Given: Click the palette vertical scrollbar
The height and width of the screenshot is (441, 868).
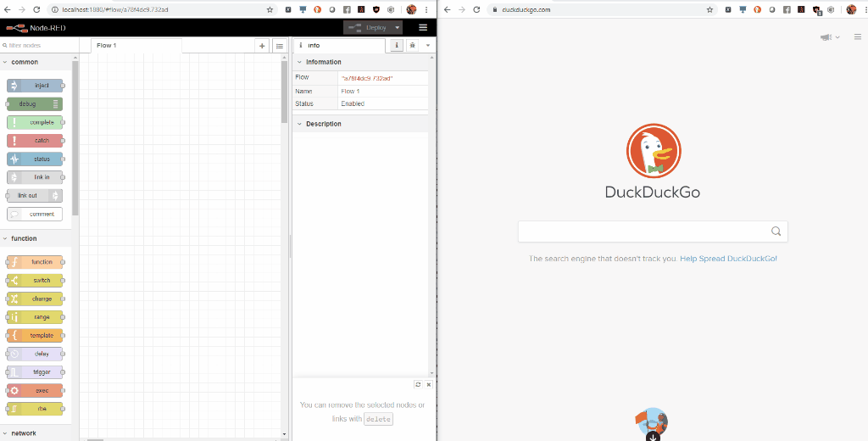Looking at the screenshot, I should coord(75,138).
